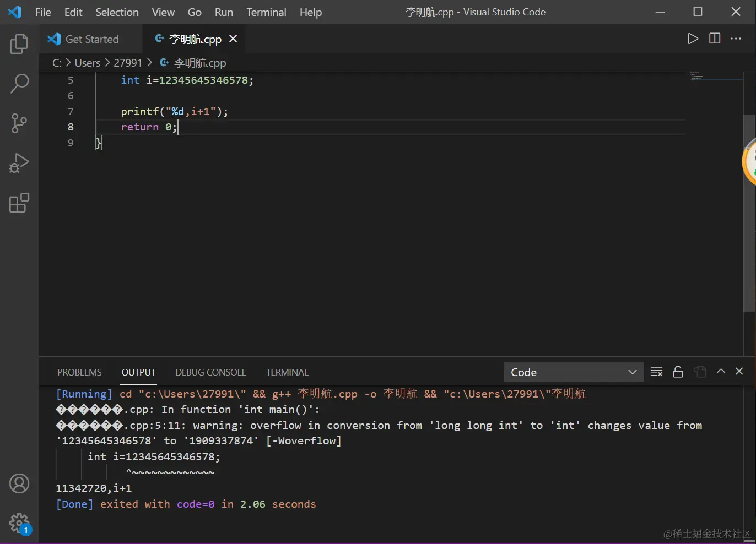Split the editor to the right

pos(715,39)
